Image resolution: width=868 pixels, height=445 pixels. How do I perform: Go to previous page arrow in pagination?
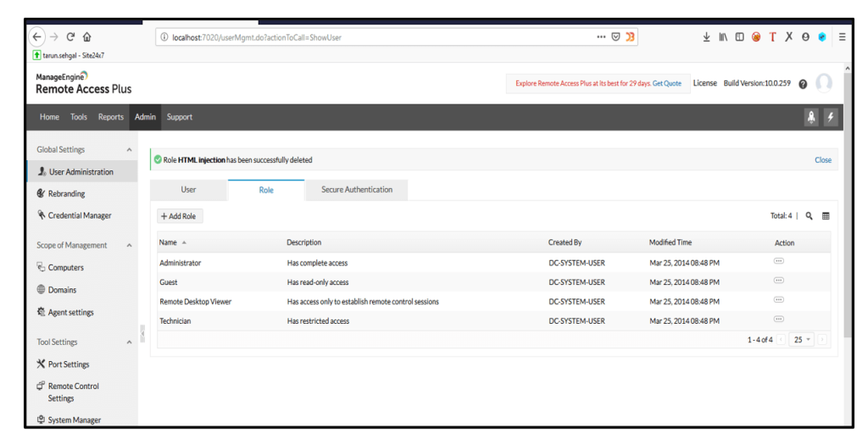tap(781, 340)
